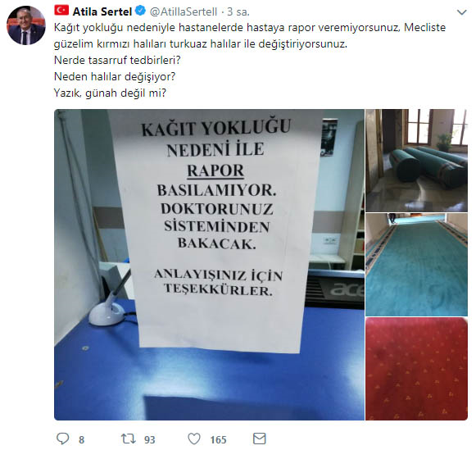Open the '3 sa.' timestamp link

tap(238, 11)
